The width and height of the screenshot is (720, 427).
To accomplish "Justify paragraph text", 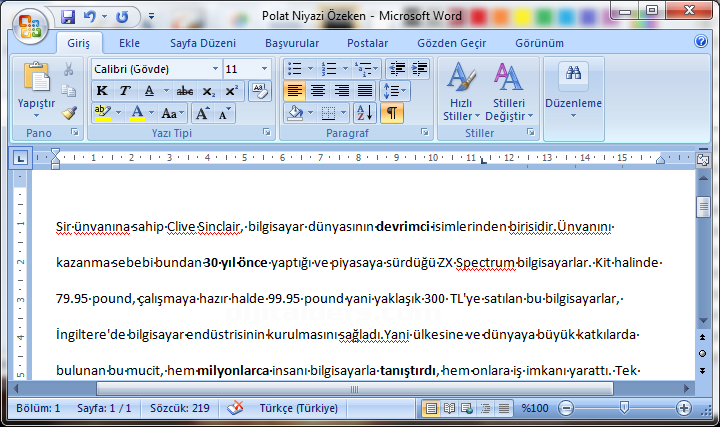I will tap(365, 91).
